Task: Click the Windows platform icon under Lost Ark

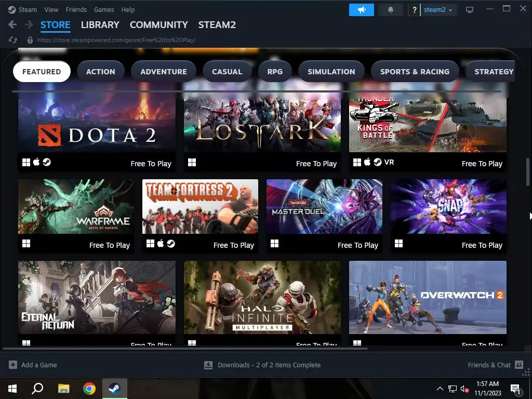Action: (x=192, y=163)
